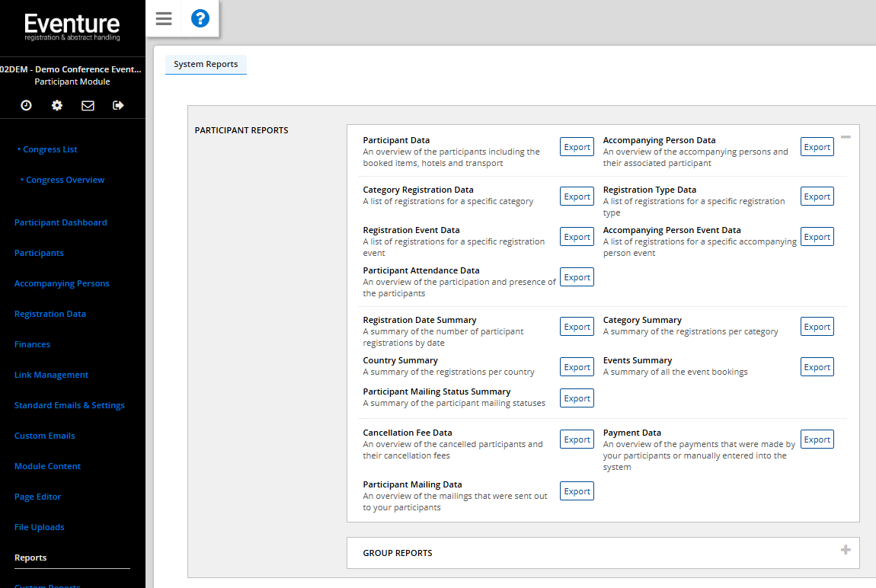The width and height of the screenshot is (876, 588).
Task: Export the Accompanying Person Data report
Action: (817, 147)
